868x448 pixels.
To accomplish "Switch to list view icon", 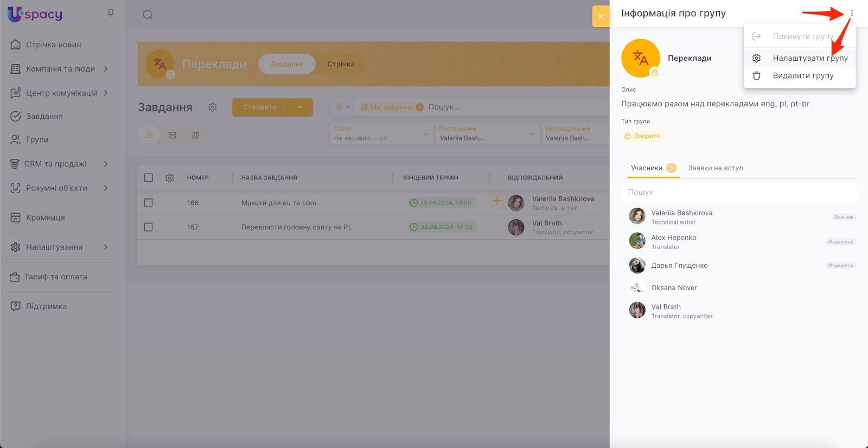I will click(149, 135).
